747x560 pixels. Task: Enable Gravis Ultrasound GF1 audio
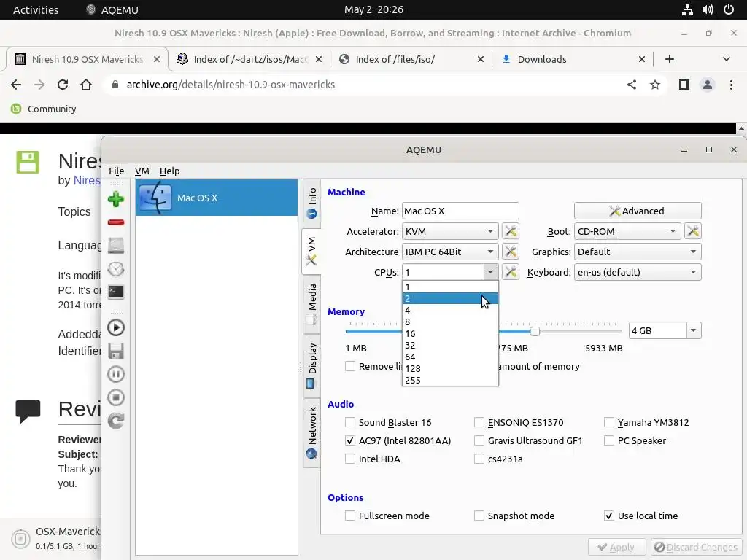pyautogui.click(x=479, y=440)
